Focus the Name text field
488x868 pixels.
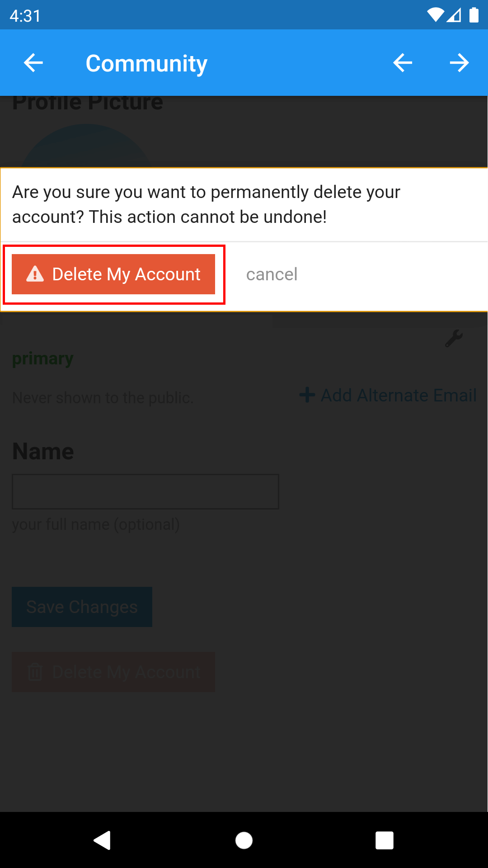coord(145,491)
